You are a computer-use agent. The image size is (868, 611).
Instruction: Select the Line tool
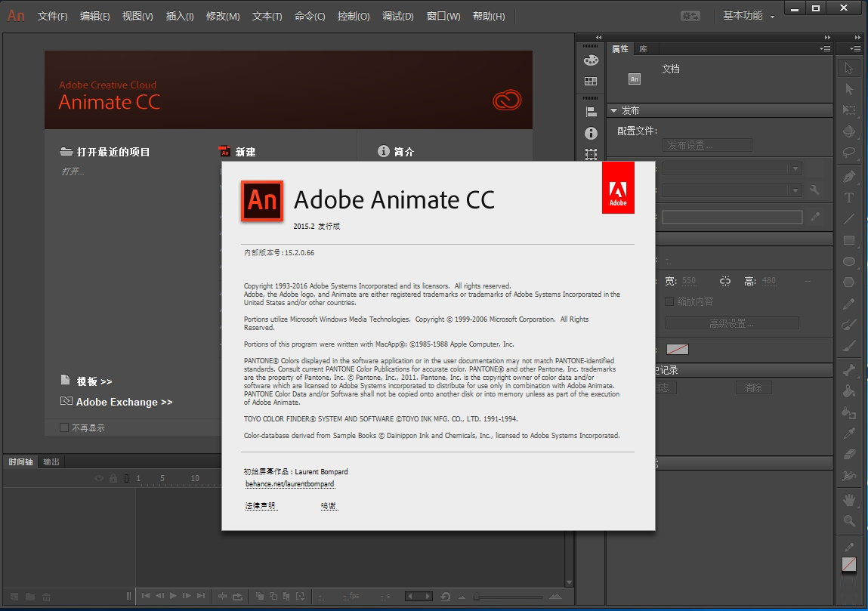pyautogui.click(x=848, y=218)
